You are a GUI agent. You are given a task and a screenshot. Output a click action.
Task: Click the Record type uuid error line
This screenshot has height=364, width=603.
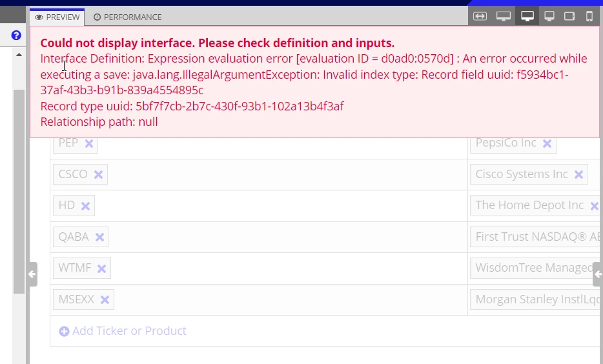point(192,106)
